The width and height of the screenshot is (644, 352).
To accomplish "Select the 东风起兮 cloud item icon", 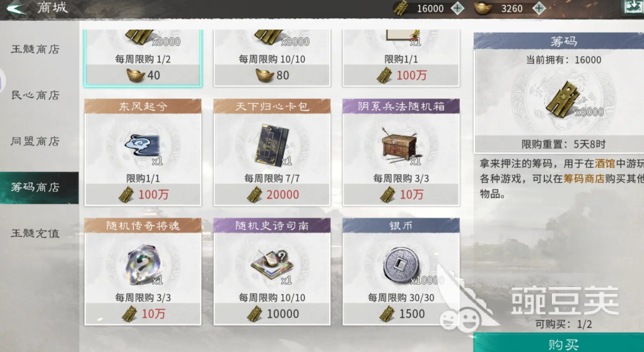I will pos(142,146).
